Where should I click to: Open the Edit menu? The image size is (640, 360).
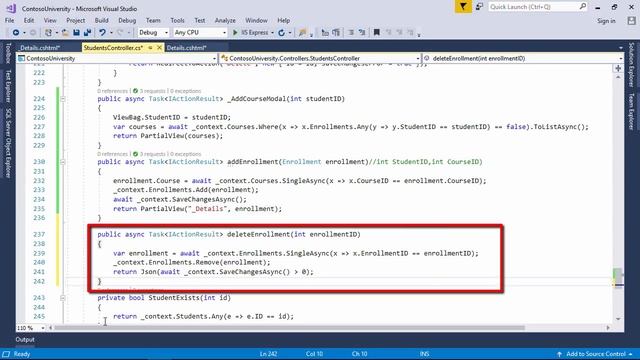click(x=29, y=20)
